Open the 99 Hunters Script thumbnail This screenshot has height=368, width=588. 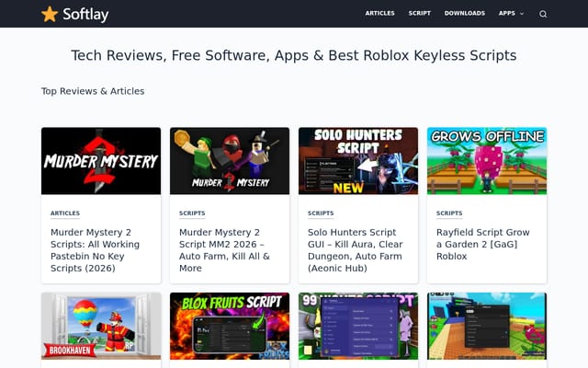tap(358, 326)
